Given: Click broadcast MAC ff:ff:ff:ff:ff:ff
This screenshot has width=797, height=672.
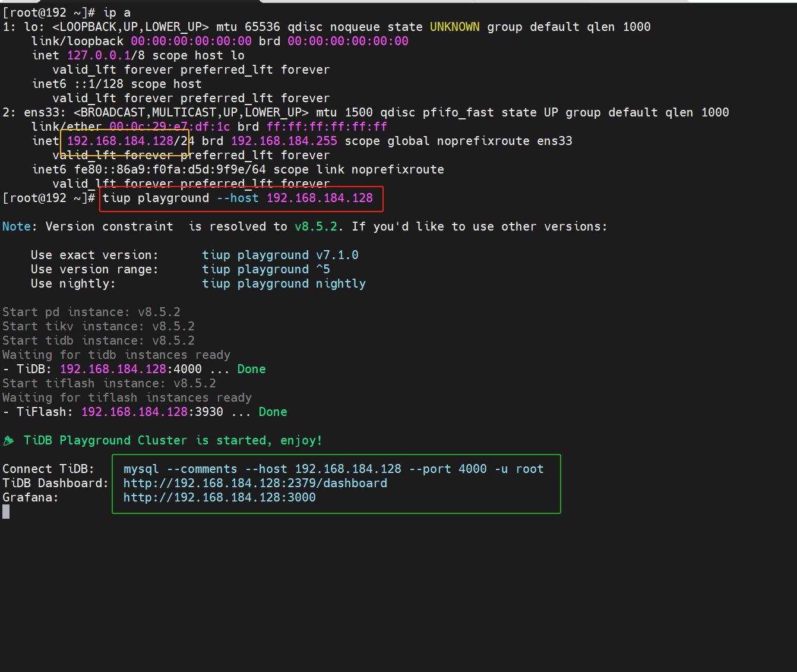Looking at the screenshot, I should point(327,127).
